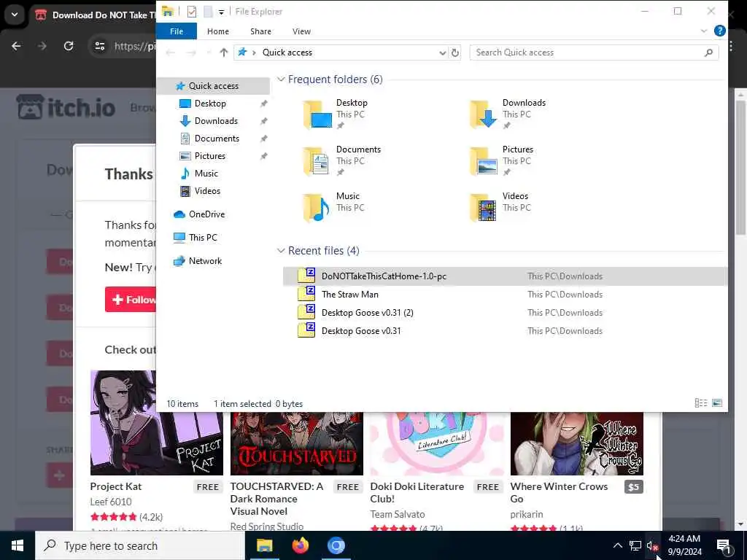This screenshot has height=560, width=747.
Task: Open OneDrive in the navigation pane
Action: [206, 214]
